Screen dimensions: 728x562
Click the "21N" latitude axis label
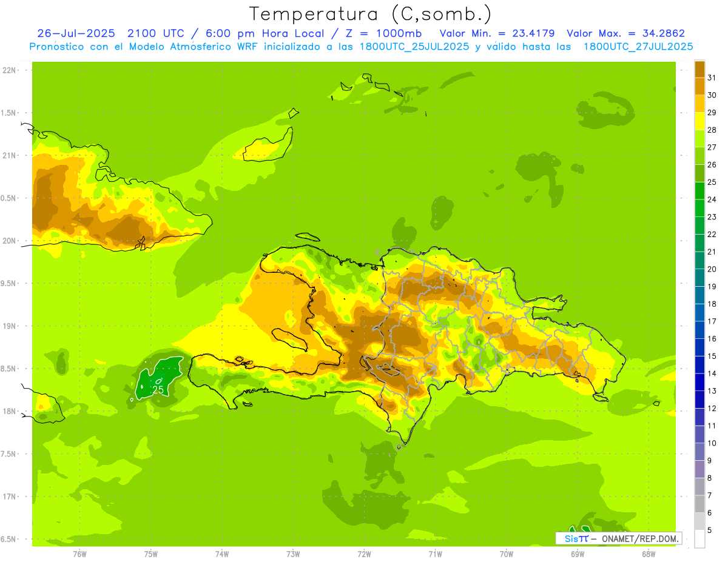[8, 155]
